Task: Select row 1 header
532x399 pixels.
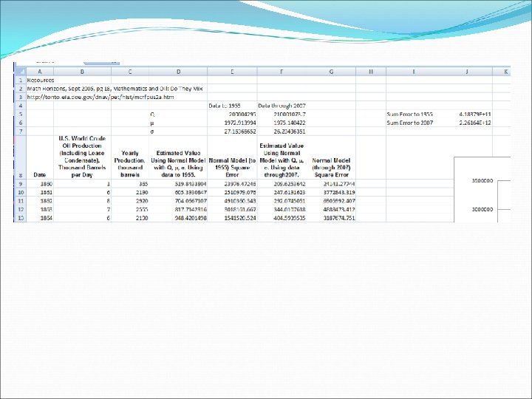Action: pyautogui.click(x=21, y=80)
